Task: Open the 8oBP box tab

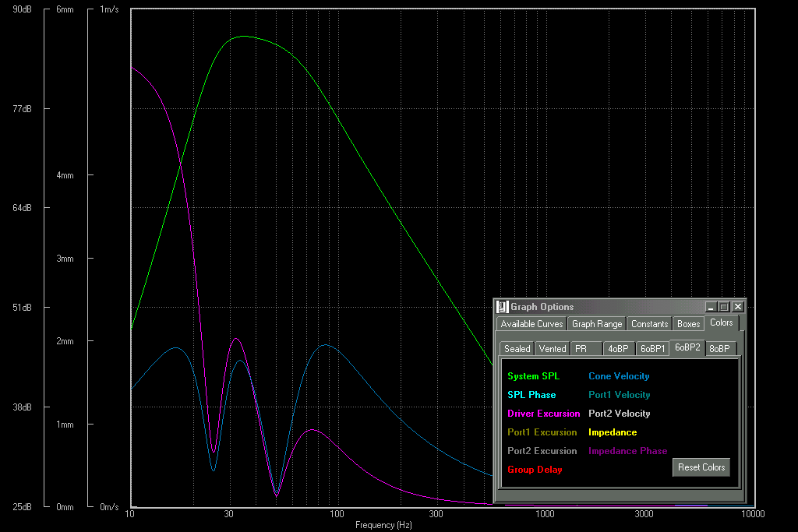Action: pyautogui.click(x=719, y=349)
